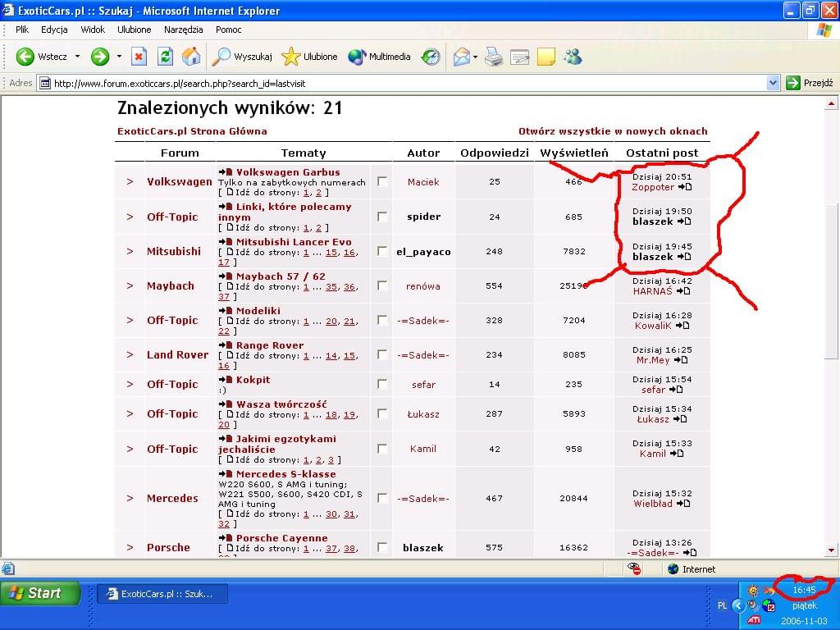Stop page loading with red X icon
Image resolution: width=840 pixels, height=630 pixels.
point(139,57)
